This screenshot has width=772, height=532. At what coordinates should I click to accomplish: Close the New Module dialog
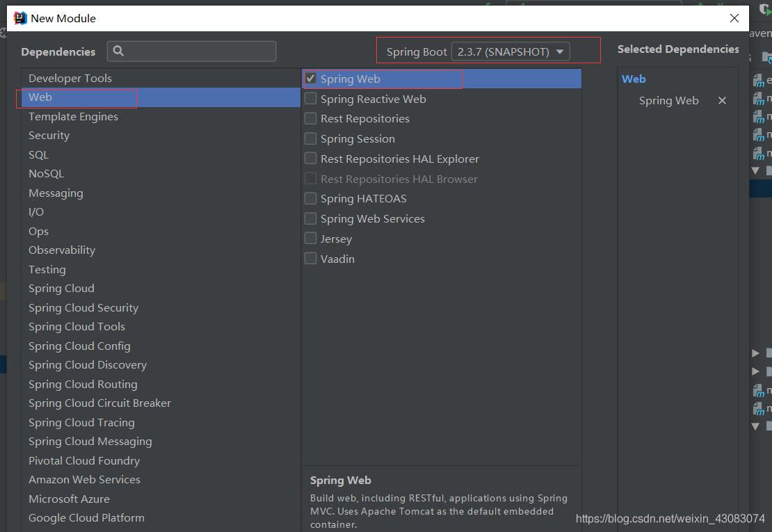[x=734, y=18]
